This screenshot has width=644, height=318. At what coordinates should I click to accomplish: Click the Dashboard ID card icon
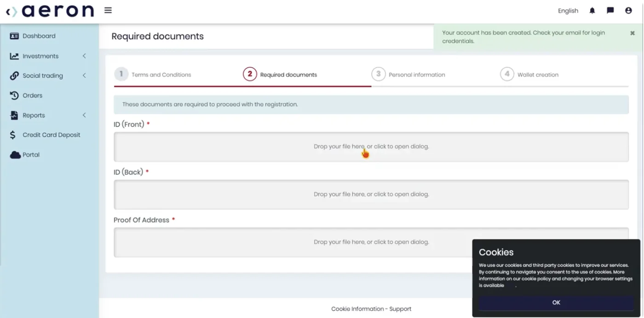pyautogui.click(x=14, y=36)
